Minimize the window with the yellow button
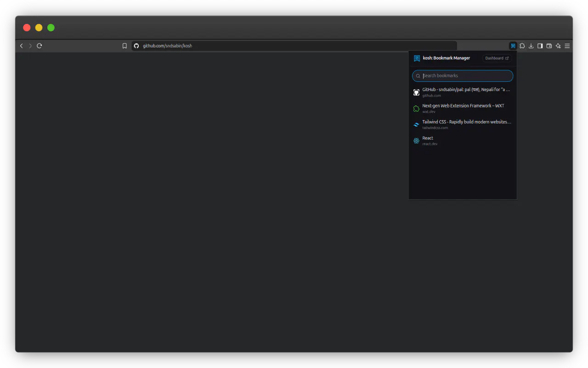The height and width of the screenshot is (368, 588). click(x=39, y=28)
